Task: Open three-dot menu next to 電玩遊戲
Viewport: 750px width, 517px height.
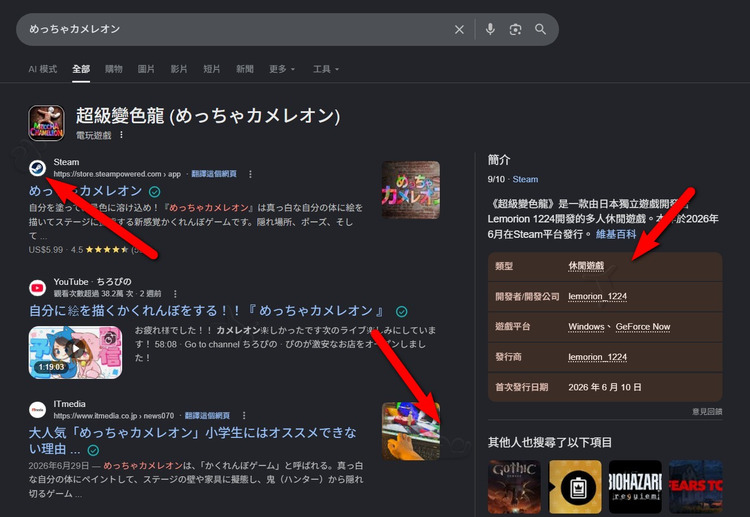Action: pyautogui.click(x=121, y=135)
